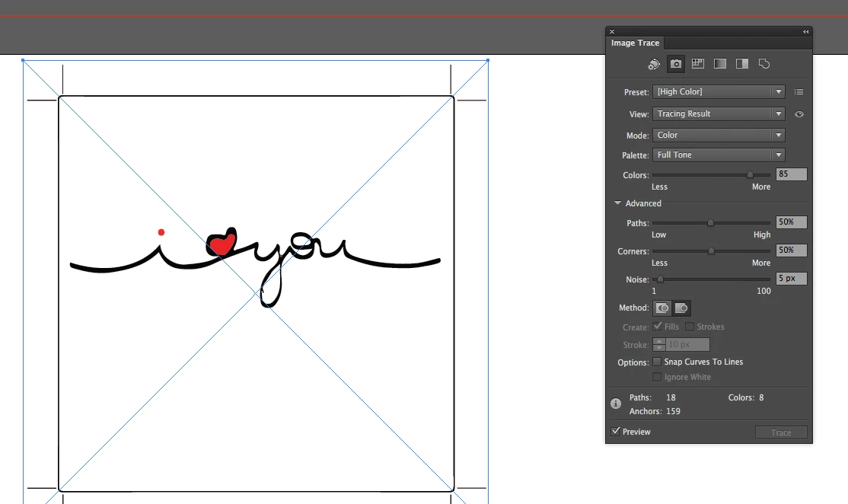
Task: Open the Mode dropdown showing Color
Action: [x=719, y=136]
